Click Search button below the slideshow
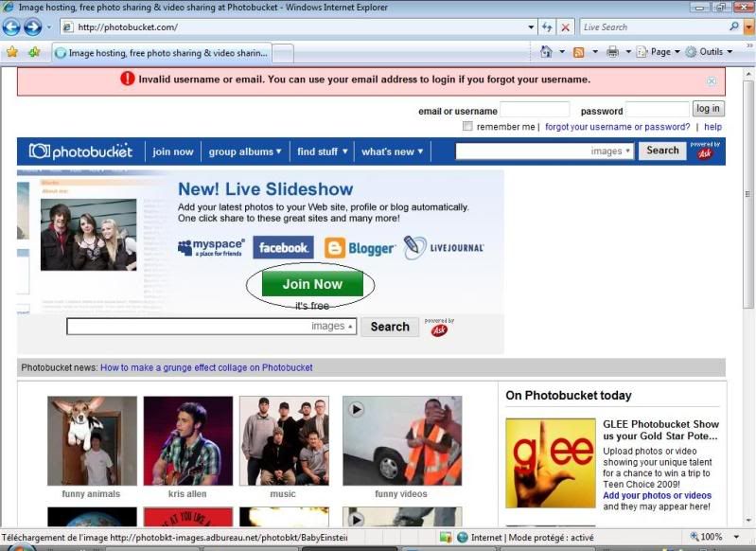Viewport: 756px width, 551px height. tap(390, 327)
